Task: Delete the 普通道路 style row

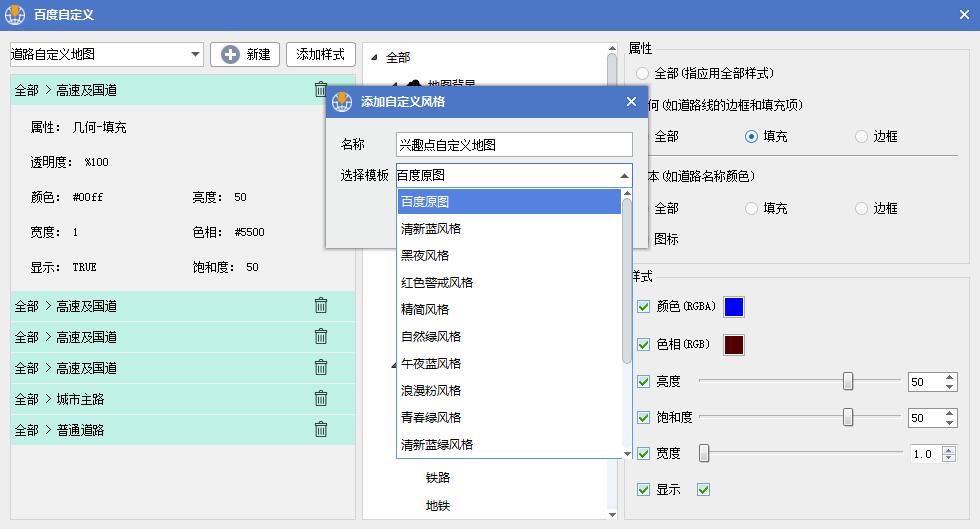Action: coord(321,430)
